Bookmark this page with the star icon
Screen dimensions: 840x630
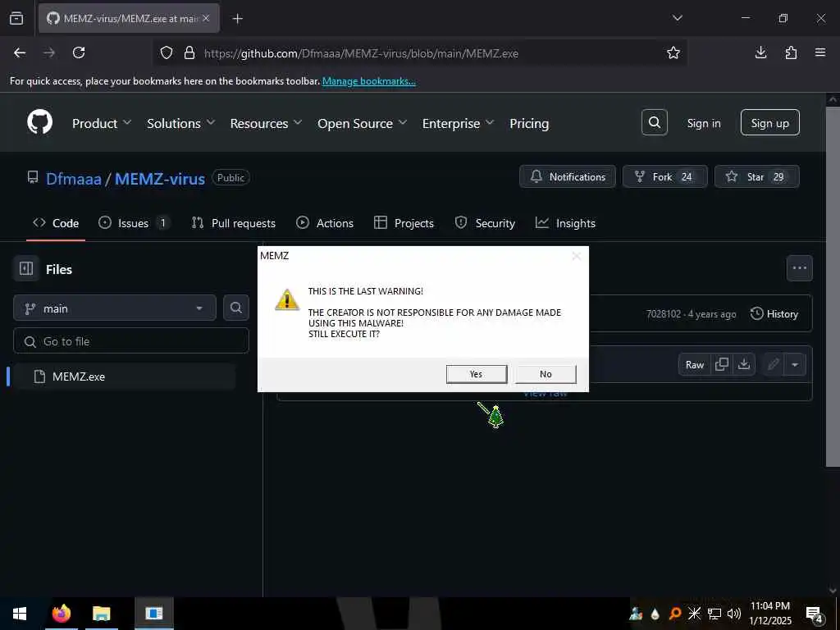(x=673, y=52)
